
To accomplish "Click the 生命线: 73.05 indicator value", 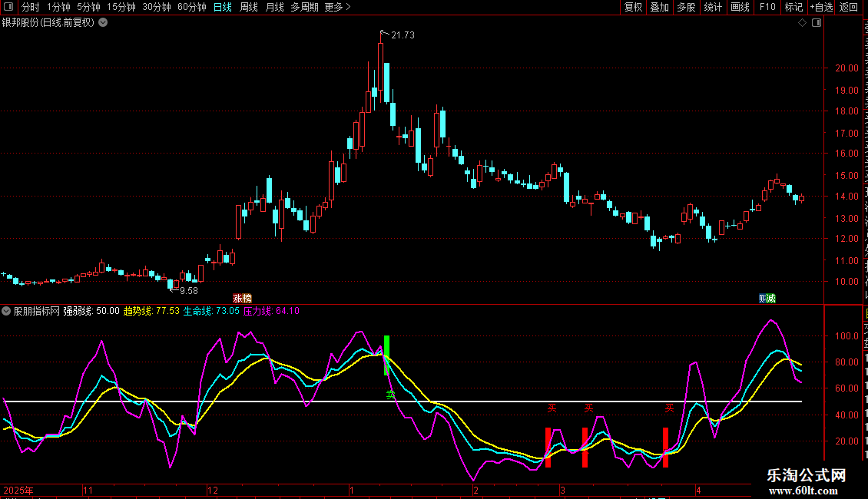I will click(x=211, y=311).
